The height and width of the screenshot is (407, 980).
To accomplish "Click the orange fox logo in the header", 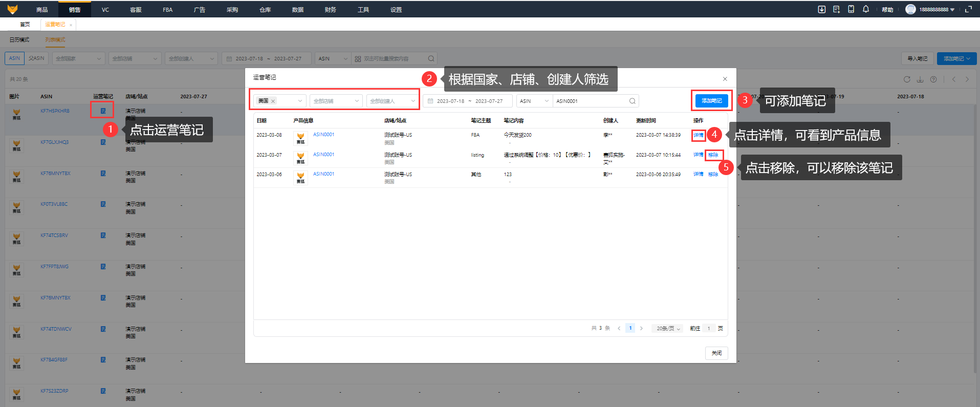I will tap(12, 9).
